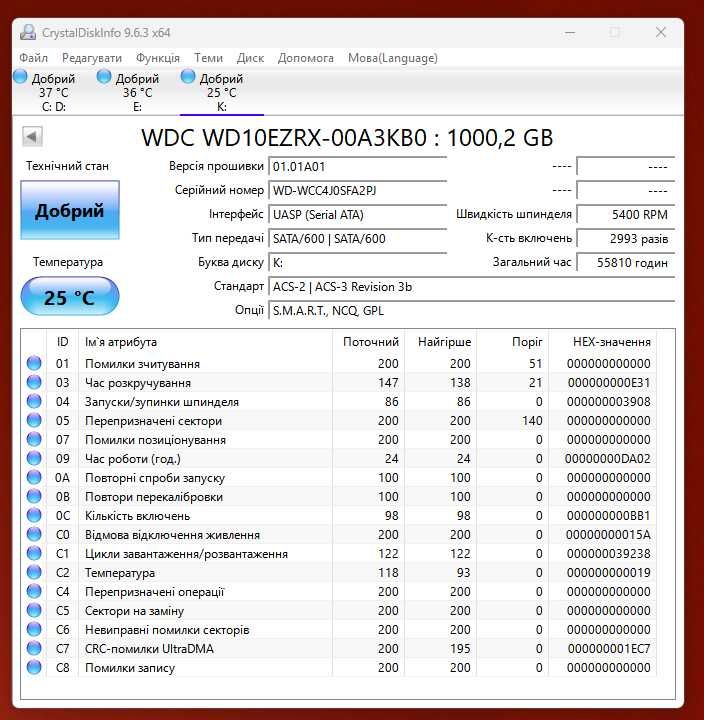Image resolution: width=704 pixels, height=720 pixels.
Task: Click the status orb in row C6
Action: [34, 630]
